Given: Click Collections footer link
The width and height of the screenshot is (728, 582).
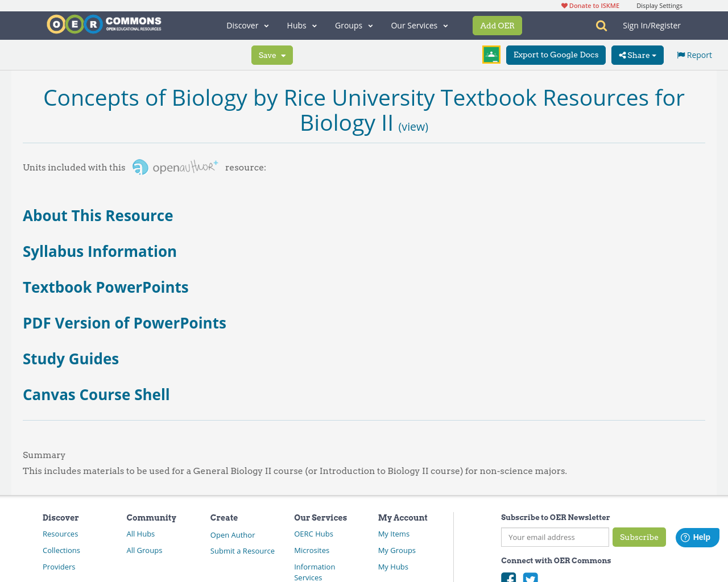Looking at the screenshot, I should click(61, 550).
